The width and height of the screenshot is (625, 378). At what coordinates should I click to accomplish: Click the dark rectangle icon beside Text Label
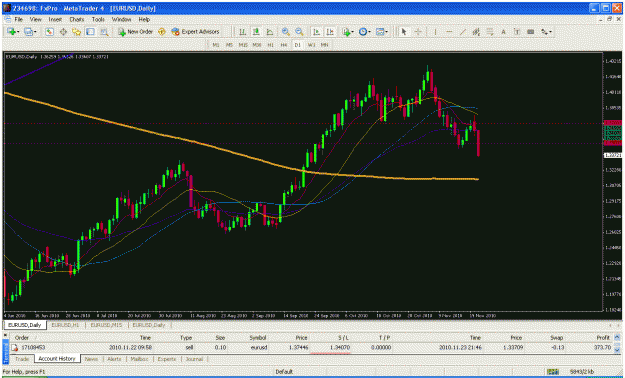click(x=531, y=32)
